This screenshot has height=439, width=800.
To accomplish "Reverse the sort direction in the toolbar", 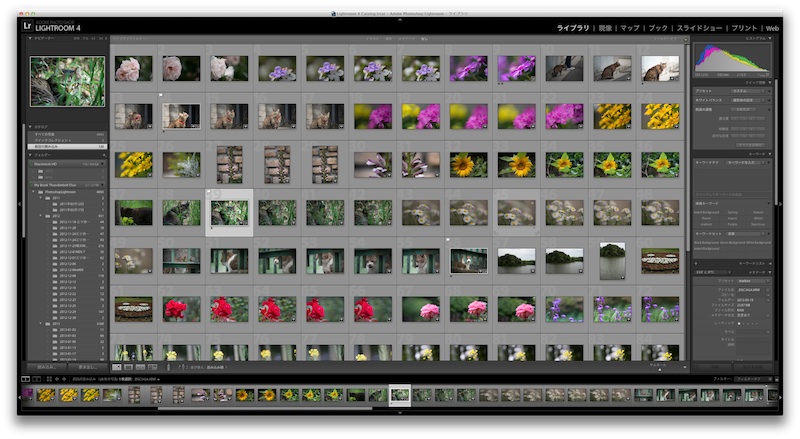I will pos(183,367).
